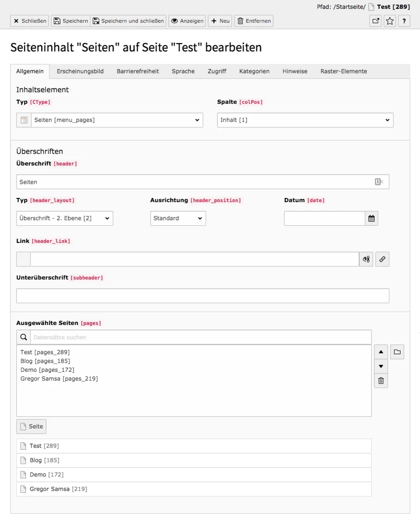Open the folder icon to browse pages
The width and height of the screenshot is (420, 516).
coord(396,352)
